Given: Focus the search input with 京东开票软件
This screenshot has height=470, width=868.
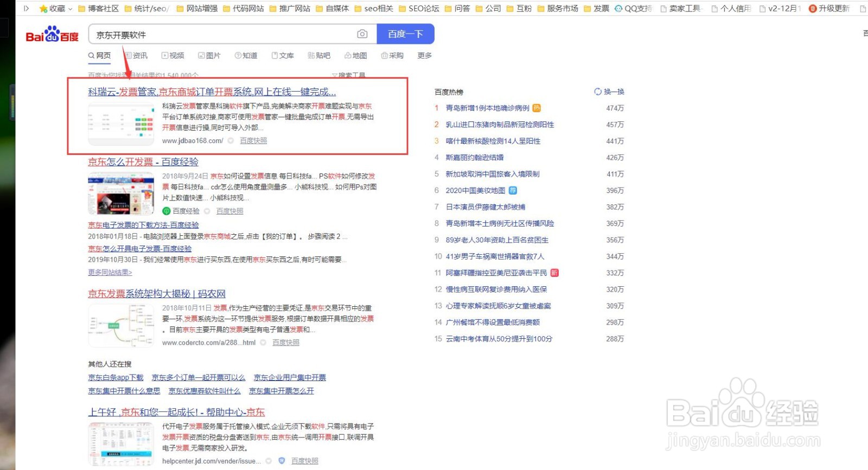Looking at the screenshot, I should pyautogui.click(x=222, y=34).
